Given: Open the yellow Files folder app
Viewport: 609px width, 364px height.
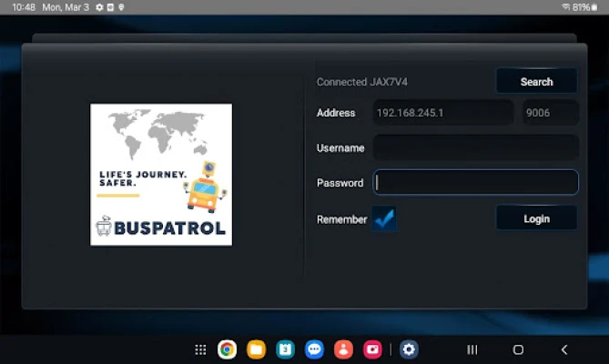Looking at the screenshot, I should coord(257,349).
